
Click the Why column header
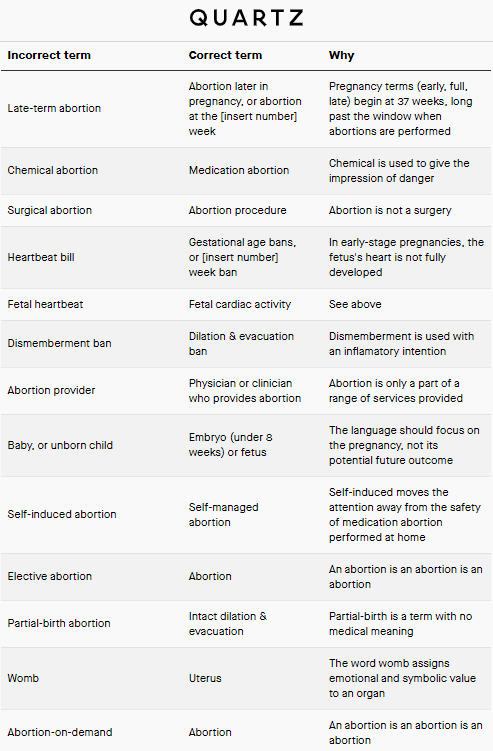[x=341, y=56]
